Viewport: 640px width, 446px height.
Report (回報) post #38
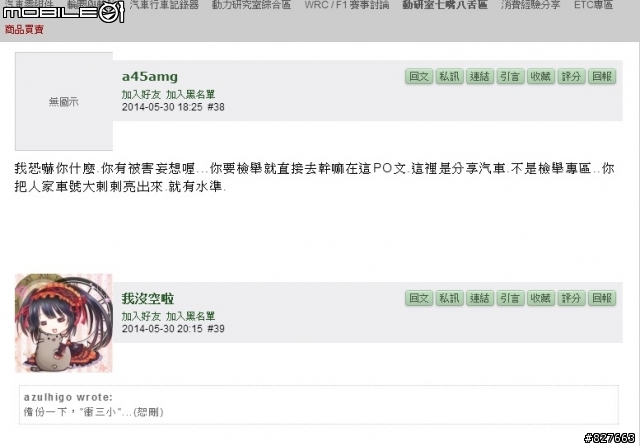pos(602,77)
